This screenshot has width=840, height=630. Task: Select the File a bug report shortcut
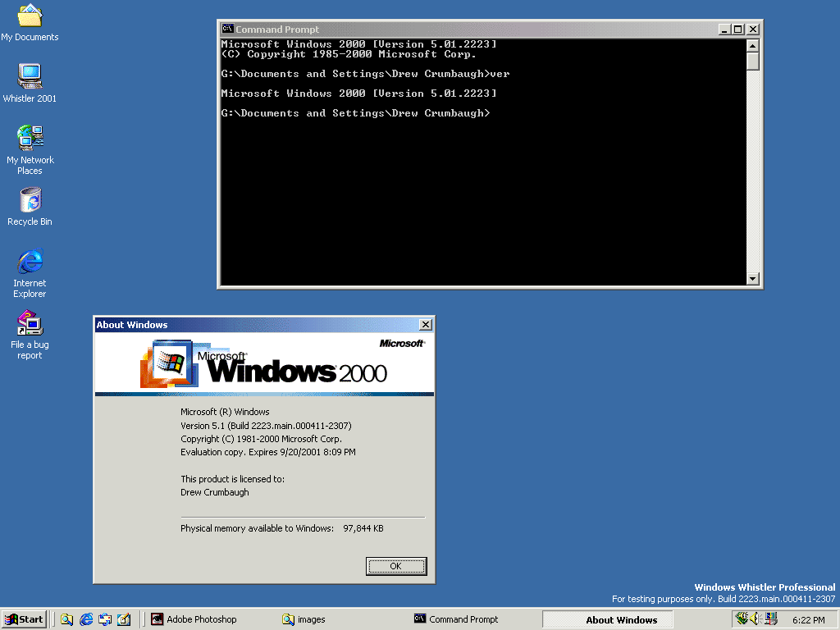[x=30, y=335]
